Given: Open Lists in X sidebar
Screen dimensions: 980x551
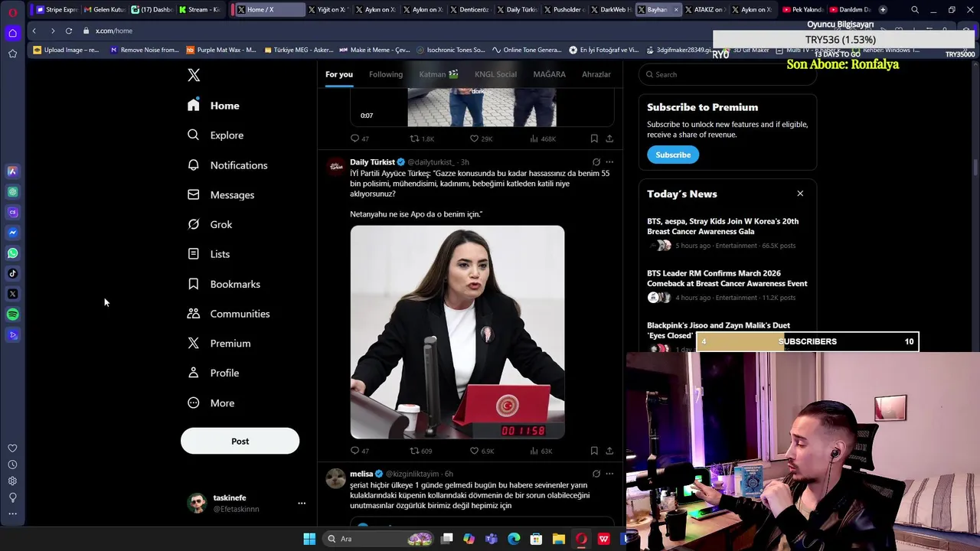Looking at the screenshot, I should tap(208, 254).
